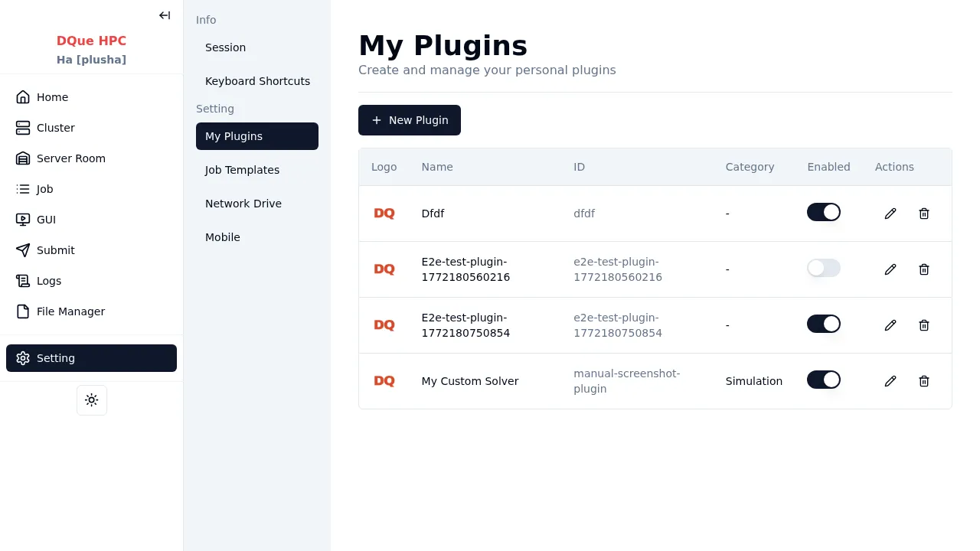Viewport: 980px width, 551px height.
Task: Open Job Templates settings
Action: (x=242, y=170)
